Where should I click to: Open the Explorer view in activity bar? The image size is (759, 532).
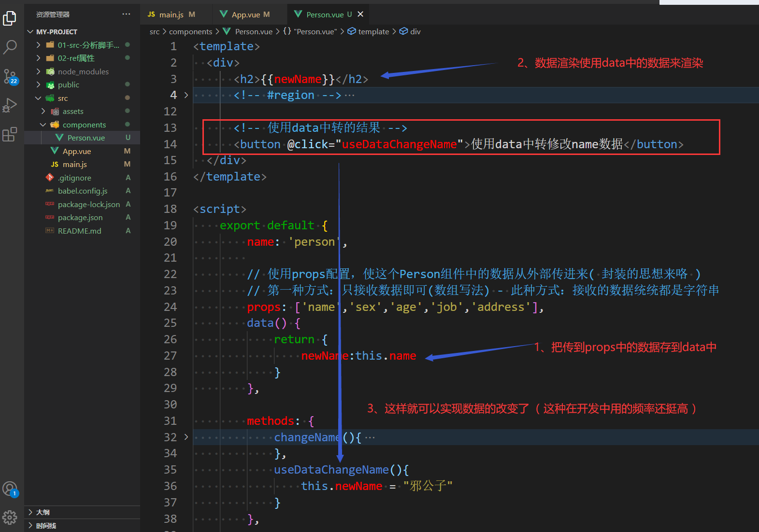point(10,18)
